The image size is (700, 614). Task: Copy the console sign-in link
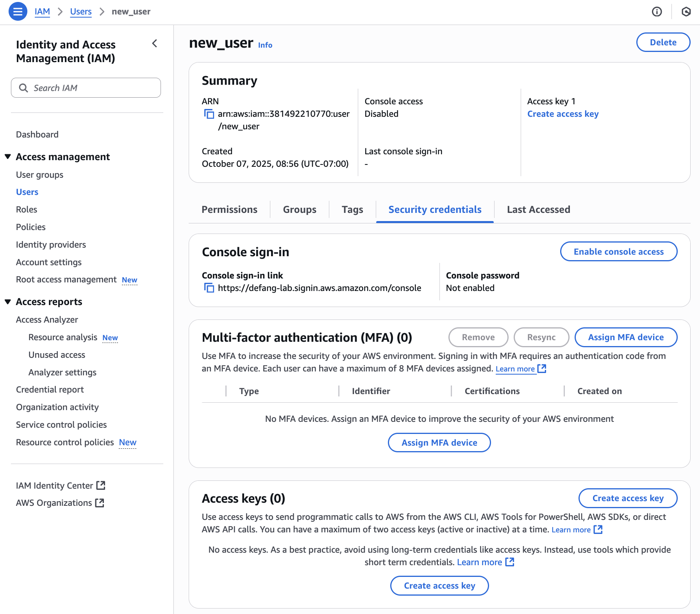click(209, 288)
